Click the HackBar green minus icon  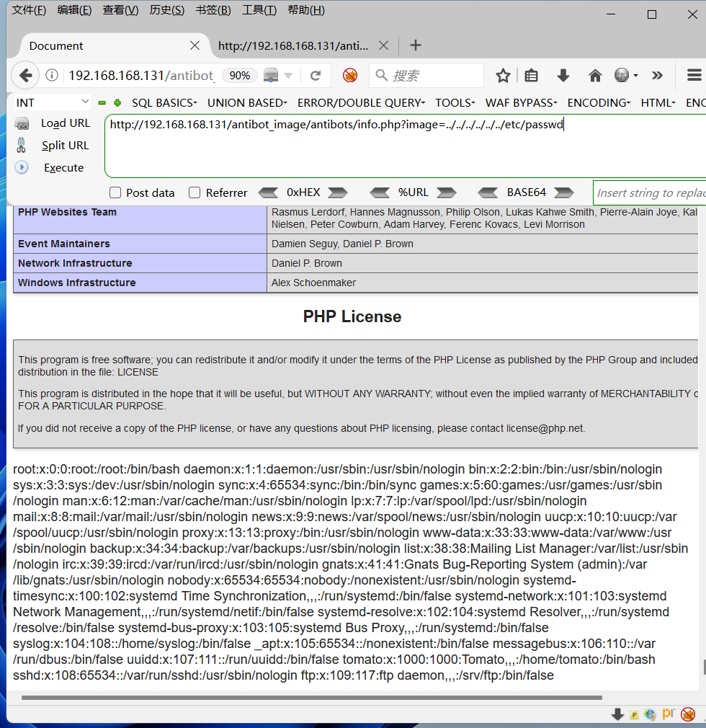click(x=102, y=102)
